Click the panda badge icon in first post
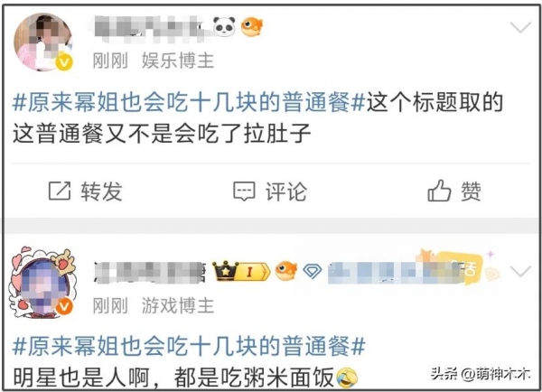The image size is (542, 392). [224, 26]
